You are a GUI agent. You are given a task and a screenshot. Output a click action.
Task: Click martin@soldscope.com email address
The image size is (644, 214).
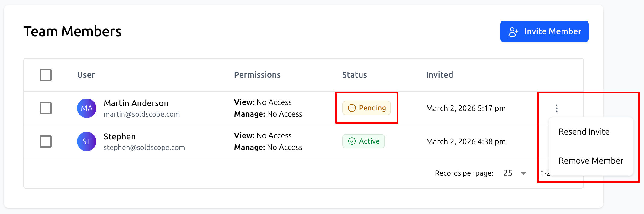pos(142,114)
